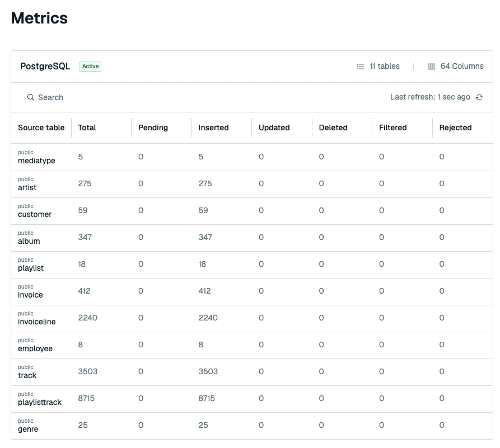Select the Pending column header
500x448 pixels.
click(153, 128)
